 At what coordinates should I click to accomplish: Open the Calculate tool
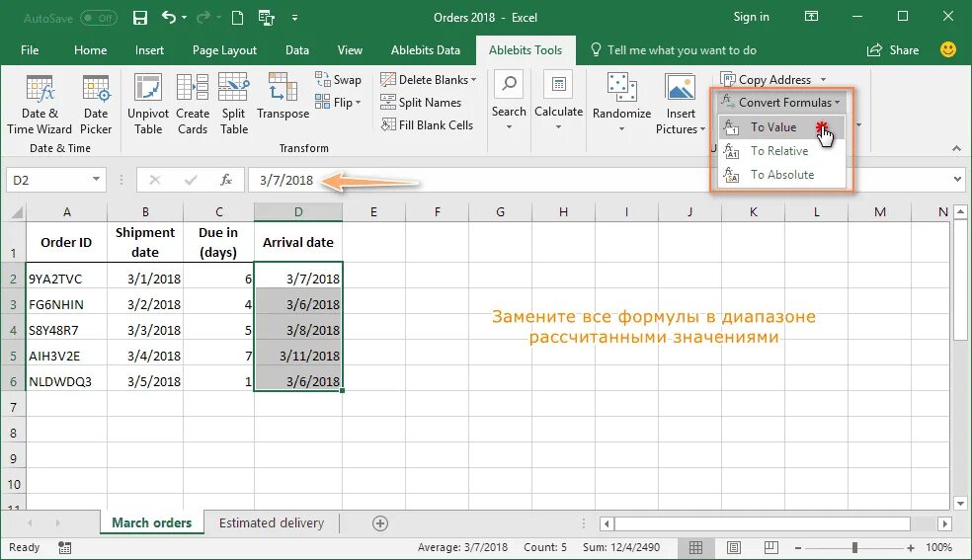pos(558,101)
